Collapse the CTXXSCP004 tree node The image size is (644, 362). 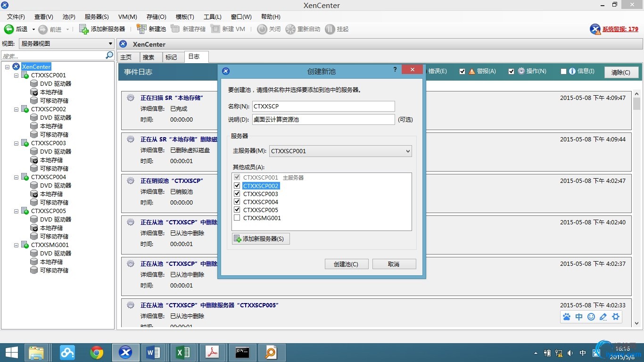(16, 177)
